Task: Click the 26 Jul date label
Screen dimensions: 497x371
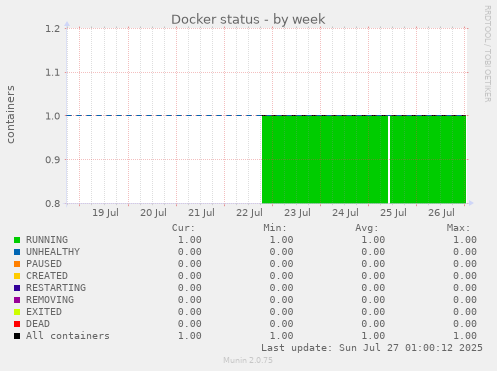Action: [441, 213]
